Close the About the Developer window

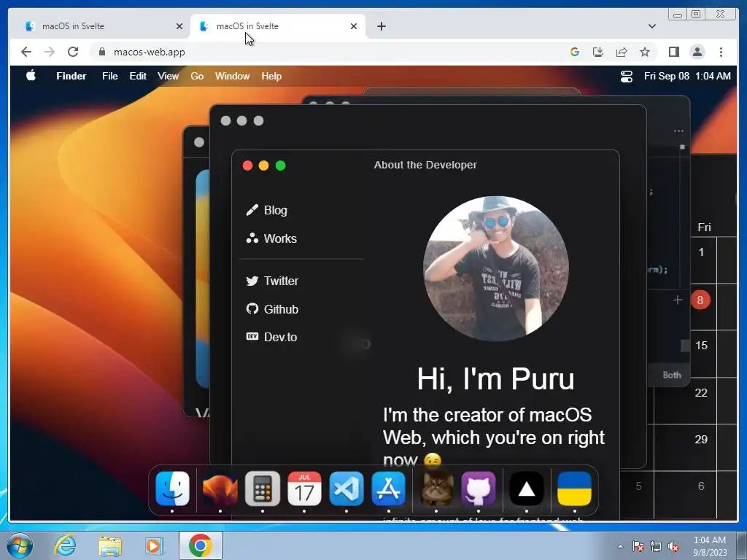pyautogui.click(x=247, y=166)
